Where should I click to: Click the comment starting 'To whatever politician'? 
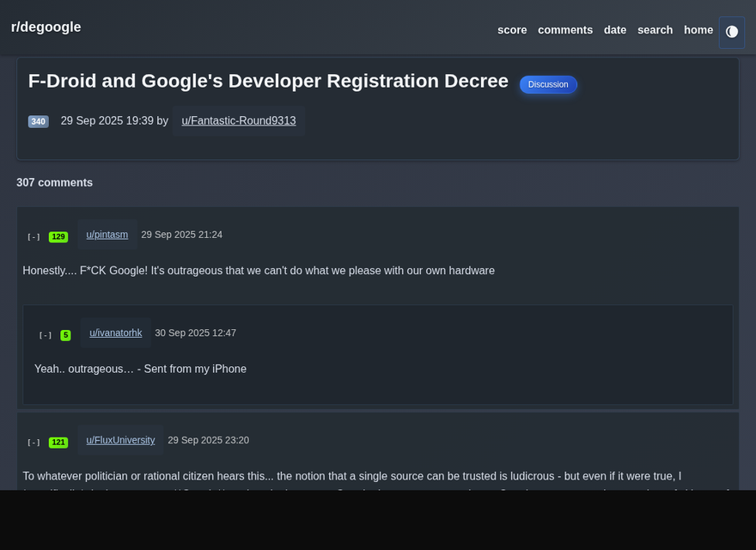tap(352, 476)
